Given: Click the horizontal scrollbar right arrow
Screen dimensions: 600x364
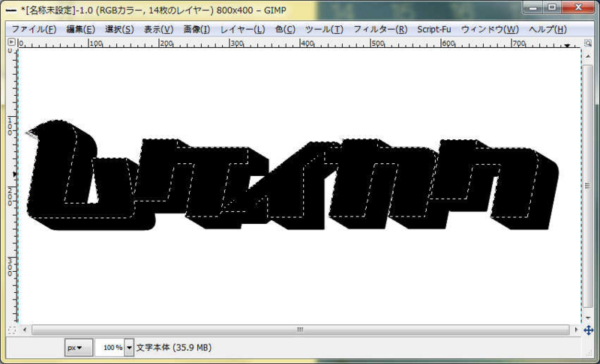Looking at the screenshot, I should coord(576,330).
